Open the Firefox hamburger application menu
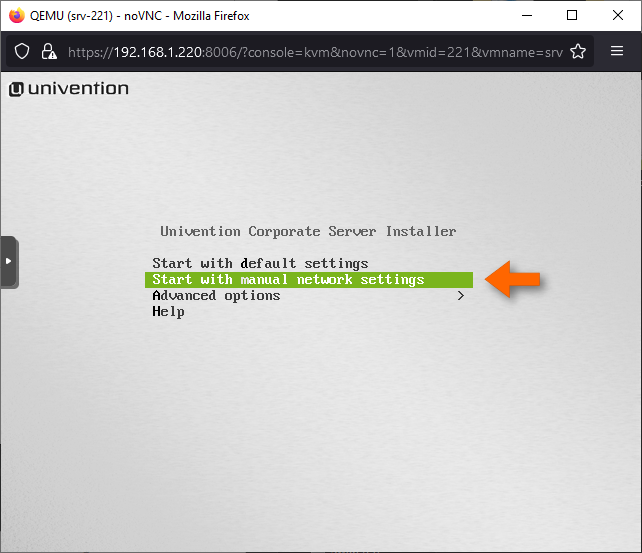 click(617, 51)
